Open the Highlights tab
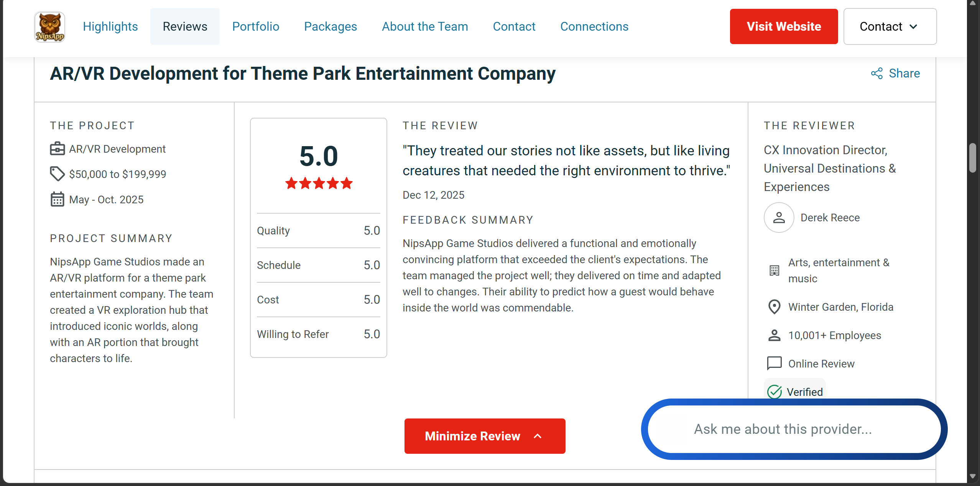Viewport: 980px width, 486px height. (110, 26)
